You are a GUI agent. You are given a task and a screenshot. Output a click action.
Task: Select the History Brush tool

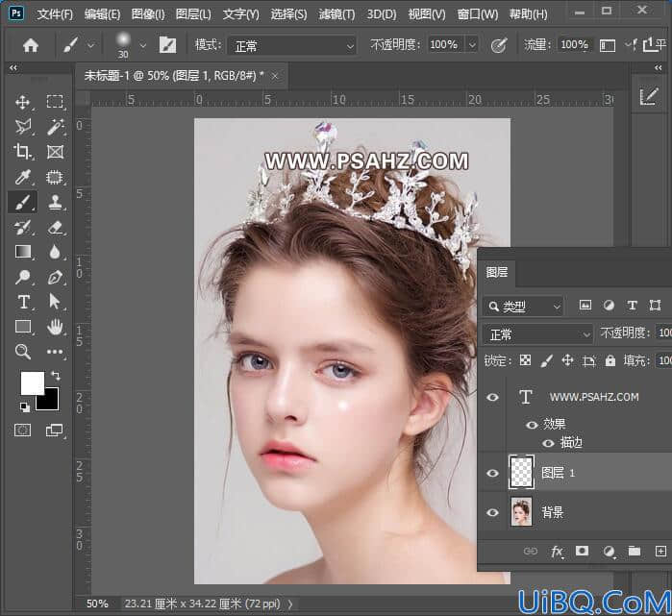pos(23,227)
